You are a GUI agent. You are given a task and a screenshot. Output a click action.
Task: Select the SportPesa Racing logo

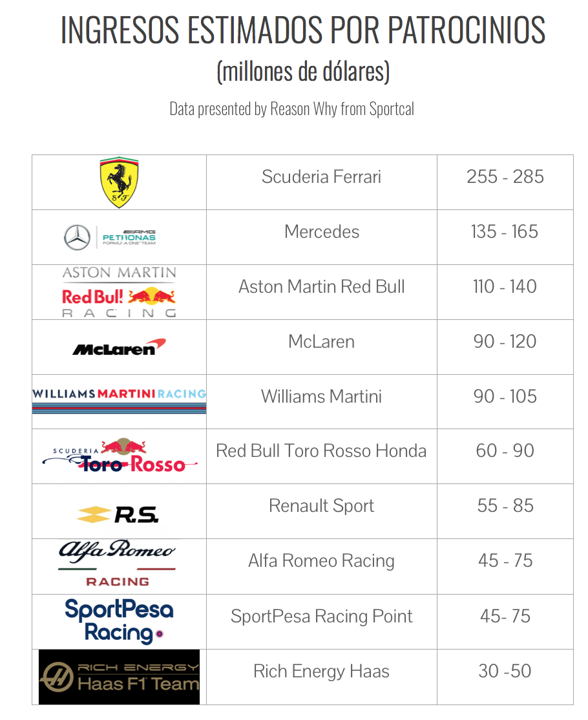coord(120,621)
